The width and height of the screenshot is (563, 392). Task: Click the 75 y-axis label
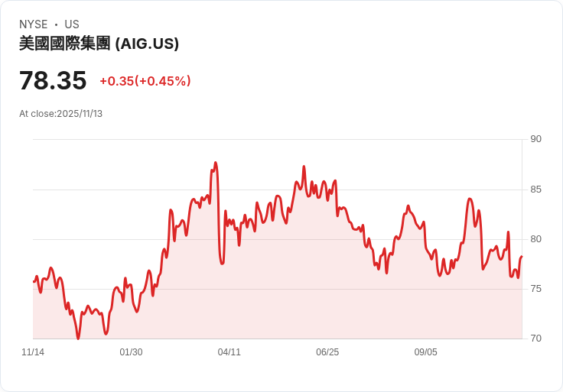(535, 289)
